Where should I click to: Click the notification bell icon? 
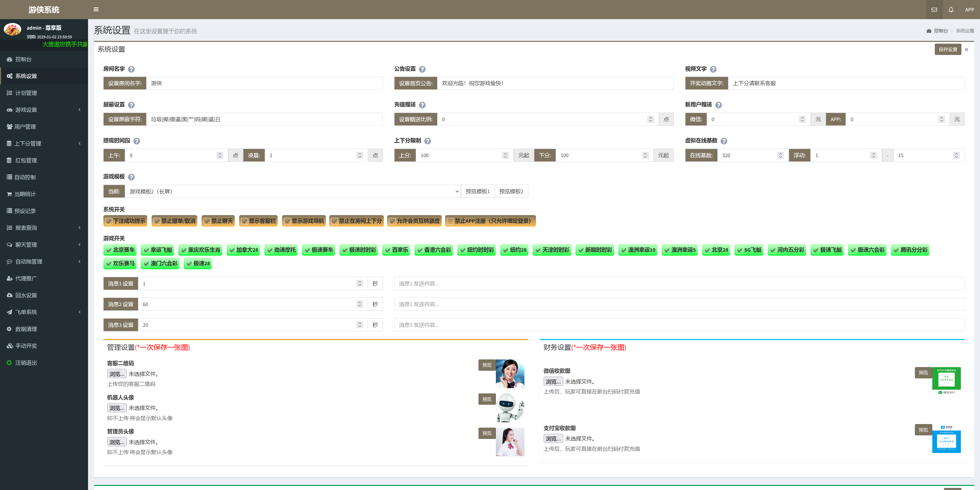[951, 10]
